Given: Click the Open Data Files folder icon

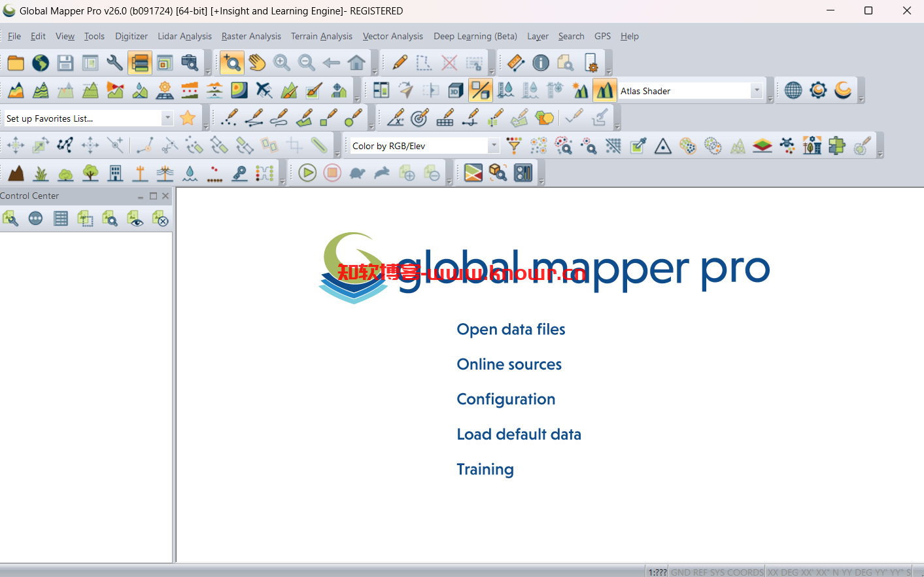Looking at the screenshot, I should click(x=16, y=63).
